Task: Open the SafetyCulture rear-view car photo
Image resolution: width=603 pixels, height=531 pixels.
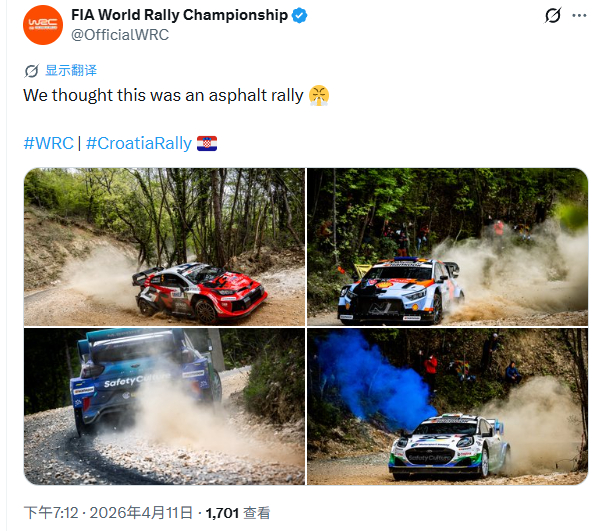Action: point(164,406)
